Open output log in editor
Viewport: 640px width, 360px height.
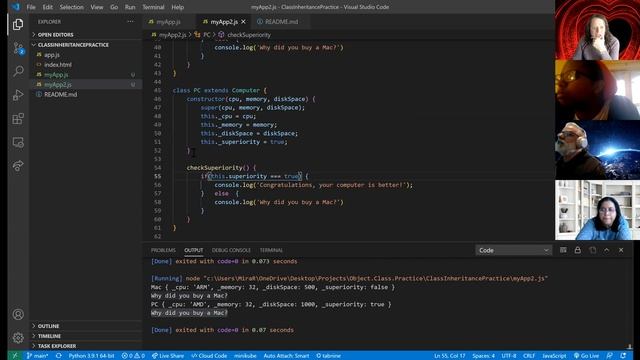[x=592, y=250]
